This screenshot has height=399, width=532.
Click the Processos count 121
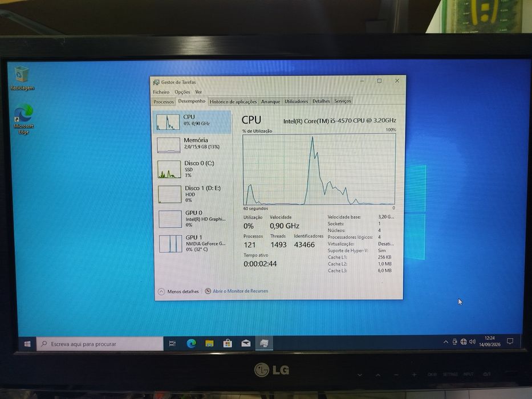(249, 245)
